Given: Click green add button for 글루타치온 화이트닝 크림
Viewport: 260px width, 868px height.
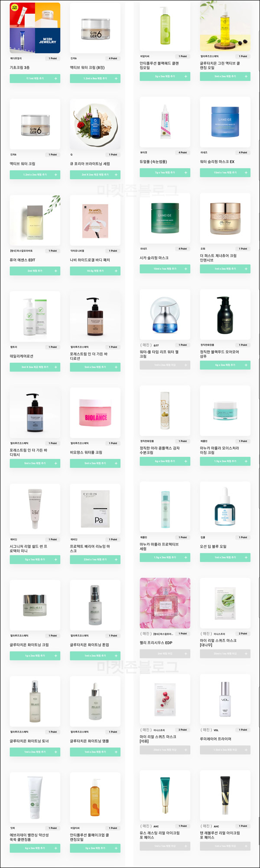Looking at the screenshot, I should [x=35, y=656].
